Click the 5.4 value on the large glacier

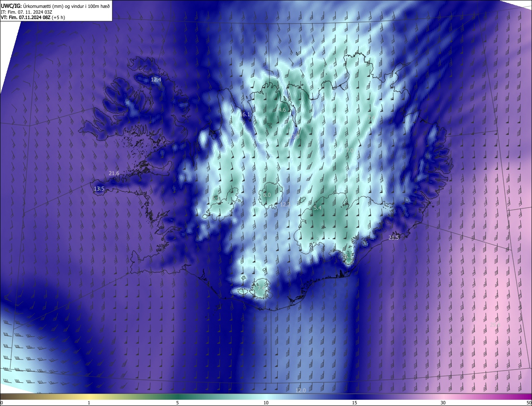pyautogui.click(x=318, y=208)
